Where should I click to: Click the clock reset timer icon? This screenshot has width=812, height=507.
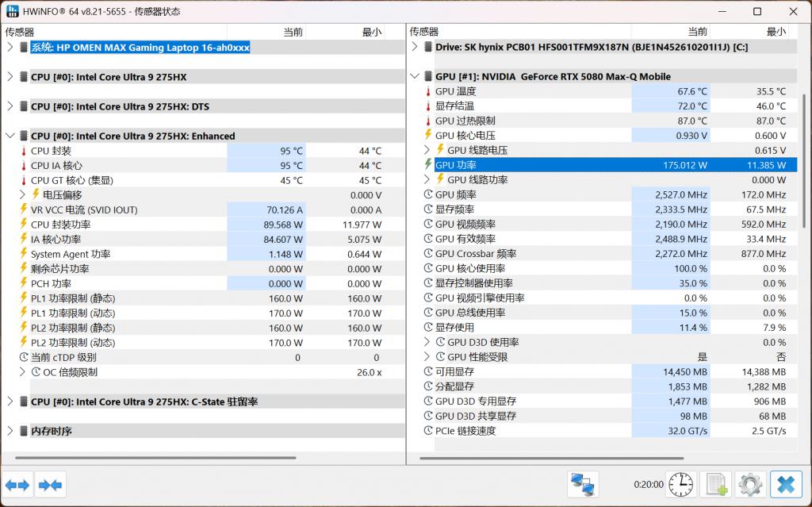point(680,485)
